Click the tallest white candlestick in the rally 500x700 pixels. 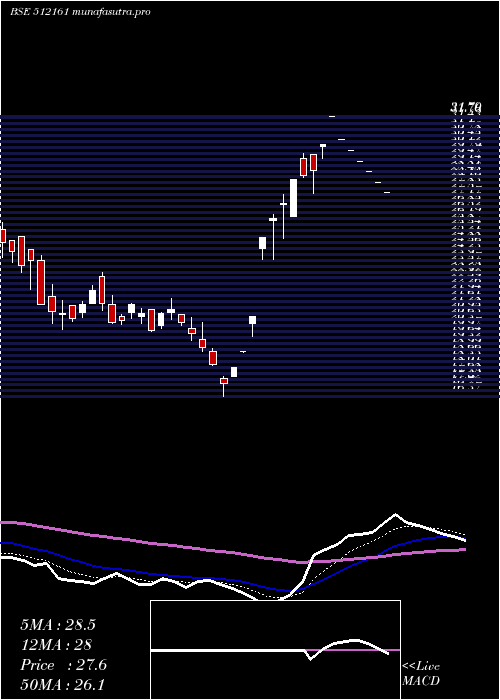pyautogui.click(x=293, y=198)
